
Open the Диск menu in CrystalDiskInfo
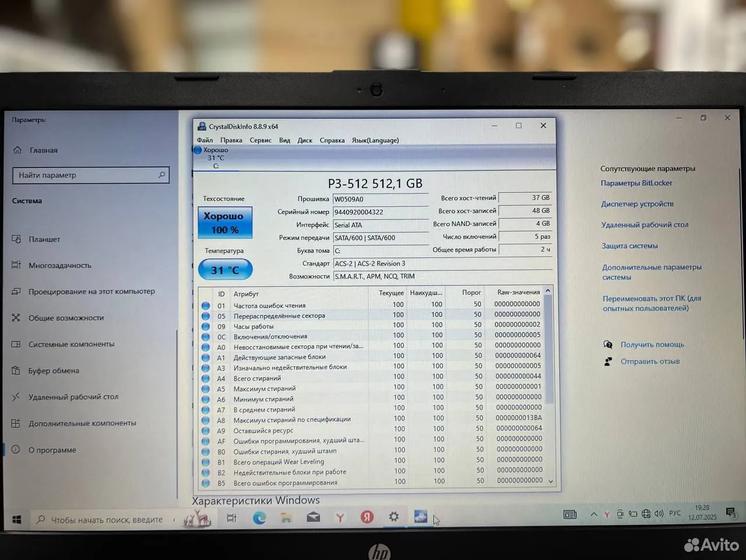coord(305,140)
